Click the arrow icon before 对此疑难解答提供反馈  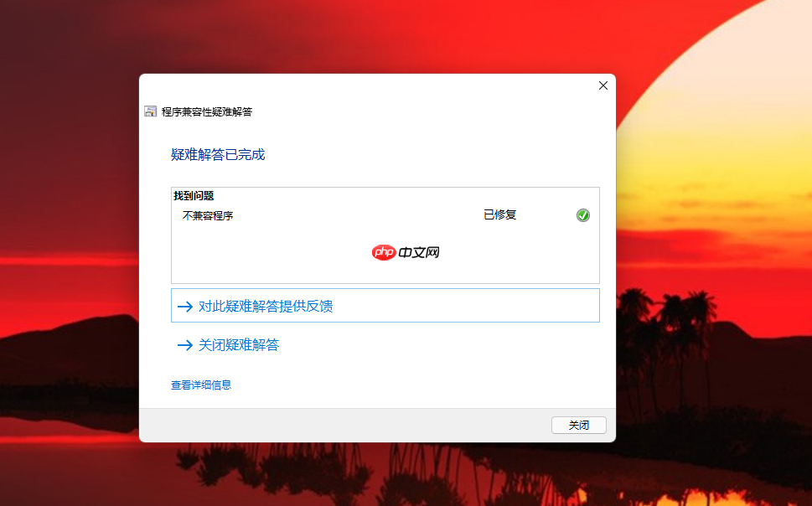pos(185,306)
